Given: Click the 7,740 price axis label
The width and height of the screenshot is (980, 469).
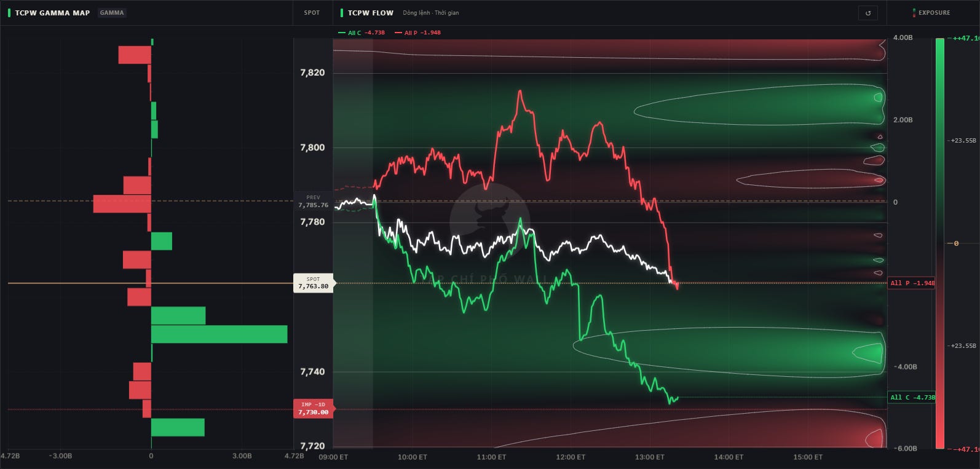Looking at the screenshot, I should click(312, 372).
